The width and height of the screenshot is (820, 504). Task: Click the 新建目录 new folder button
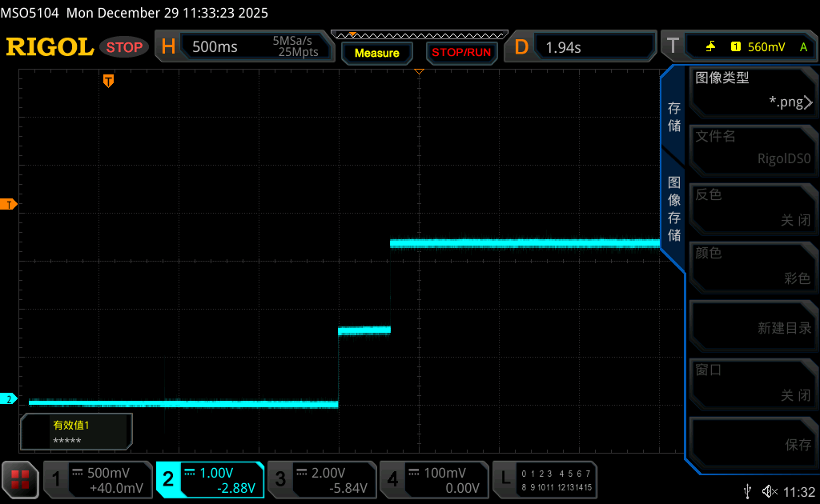[753, 324]
